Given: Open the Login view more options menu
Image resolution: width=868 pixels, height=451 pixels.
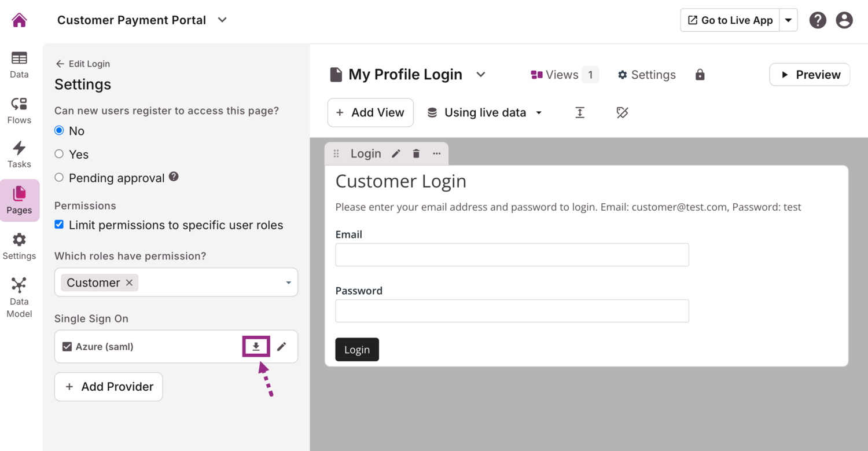Looking at the screenshot, I should pos(436,153).
